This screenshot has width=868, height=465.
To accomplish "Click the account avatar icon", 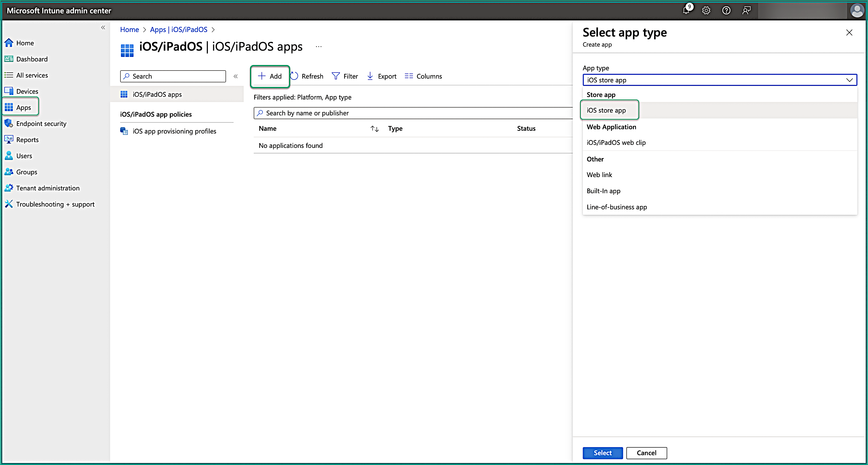I will [857, 10].
